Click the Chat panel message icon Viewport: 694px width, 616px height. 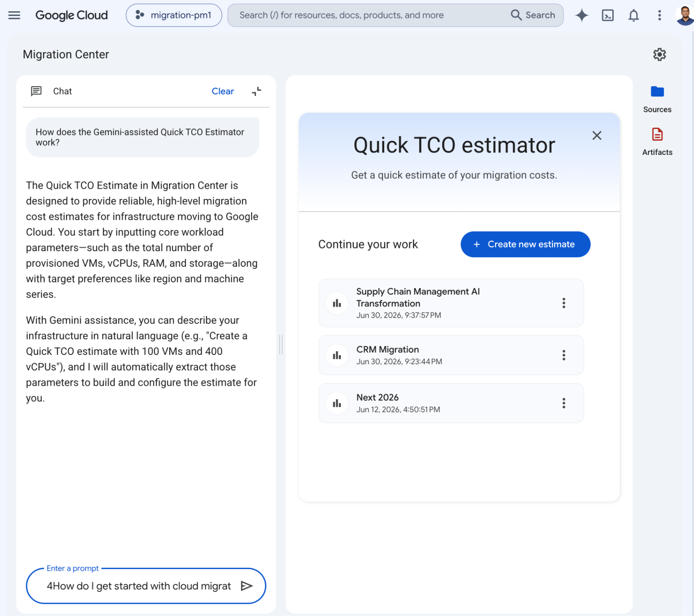click(x=36, y=91)
